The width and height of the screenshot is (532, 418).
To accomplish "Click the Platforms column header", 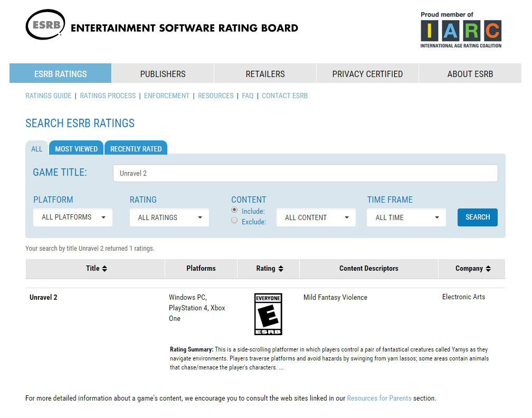I will tap(201, 268).
